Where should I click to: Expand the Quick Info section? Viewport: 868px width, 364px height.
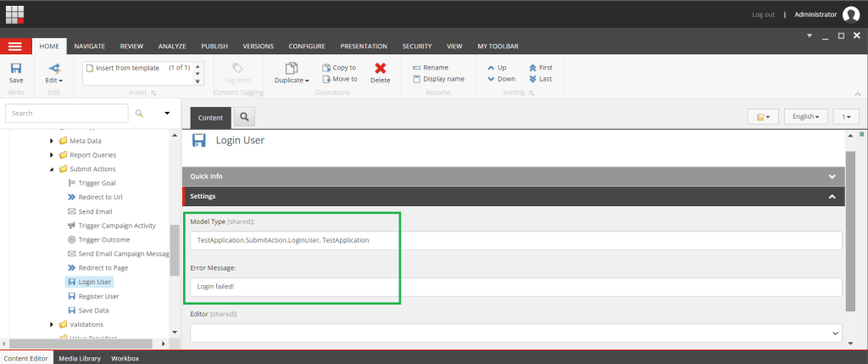pos(832,176)
